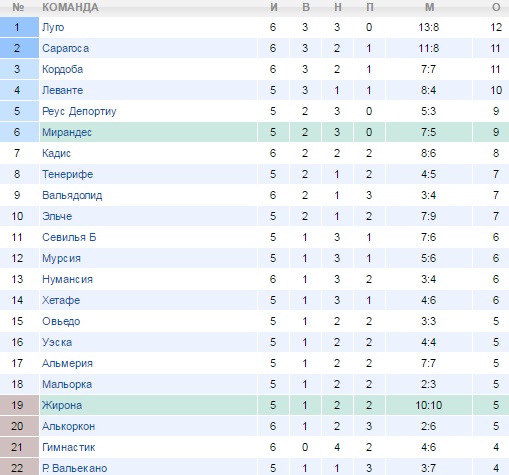Click the О points column header
509x475 pixels.
click(496, 7)
